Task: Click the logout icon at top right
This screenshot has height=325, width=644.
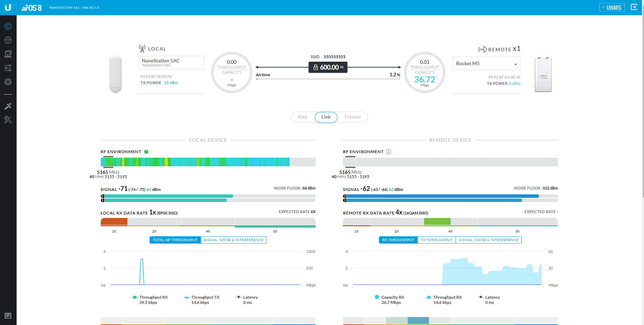Action: click(x=634, y=7)
